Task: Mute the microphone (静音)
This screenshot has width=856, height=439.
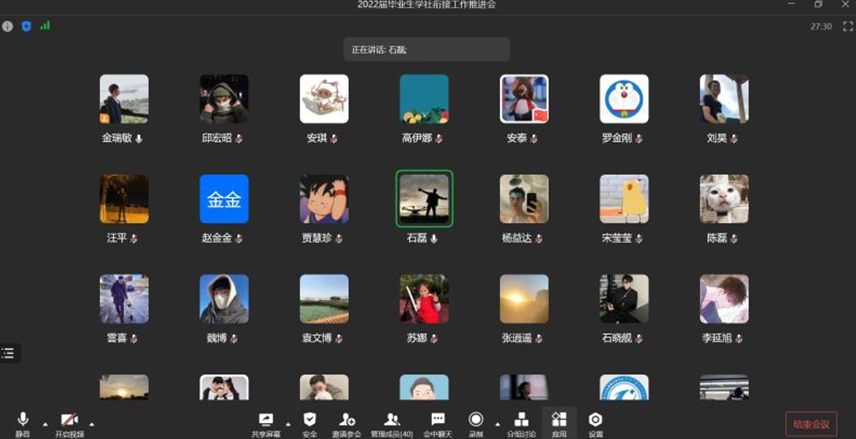Action: click(22, 422)
